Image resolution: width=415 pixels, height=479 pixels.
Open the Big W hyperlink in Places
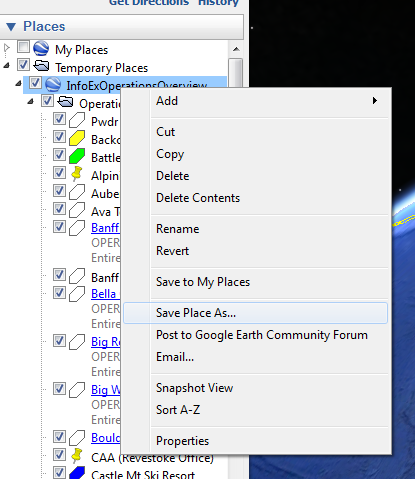[105, 390]
